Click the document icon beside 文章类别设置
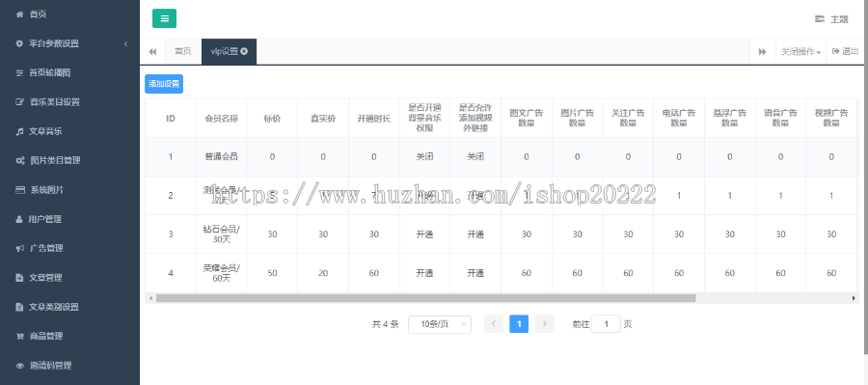The image size is (868, 385). coord(19,307)
